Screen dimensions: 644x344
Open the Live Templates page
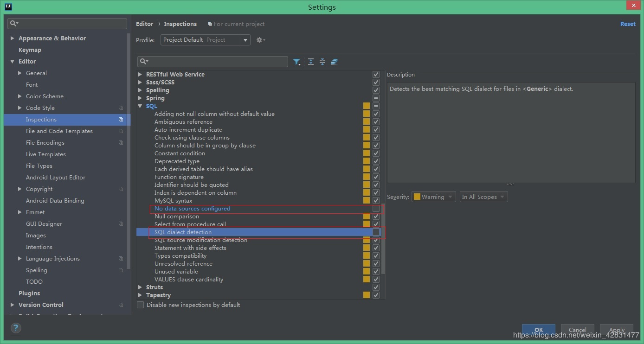tap(46, 154)
